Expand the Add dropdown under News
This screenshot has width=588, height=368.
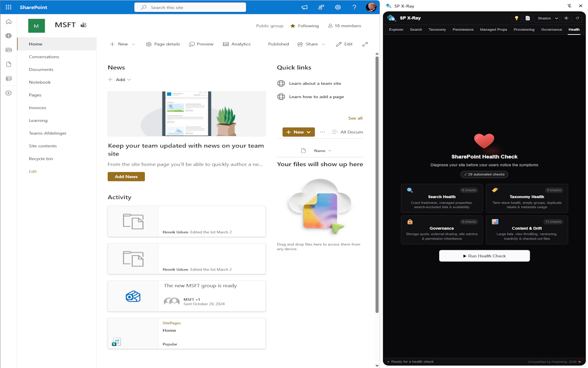click(x=119, y=80)
